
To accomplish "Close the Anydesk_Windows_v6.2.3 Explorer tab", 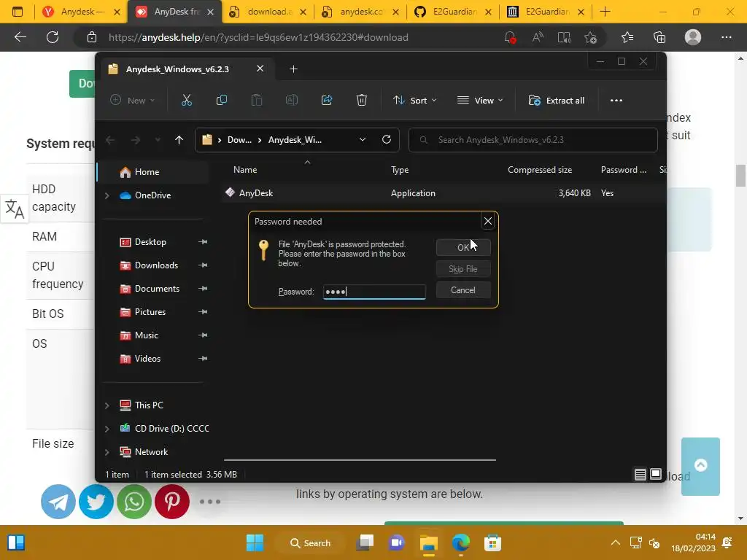I will 260,69.
